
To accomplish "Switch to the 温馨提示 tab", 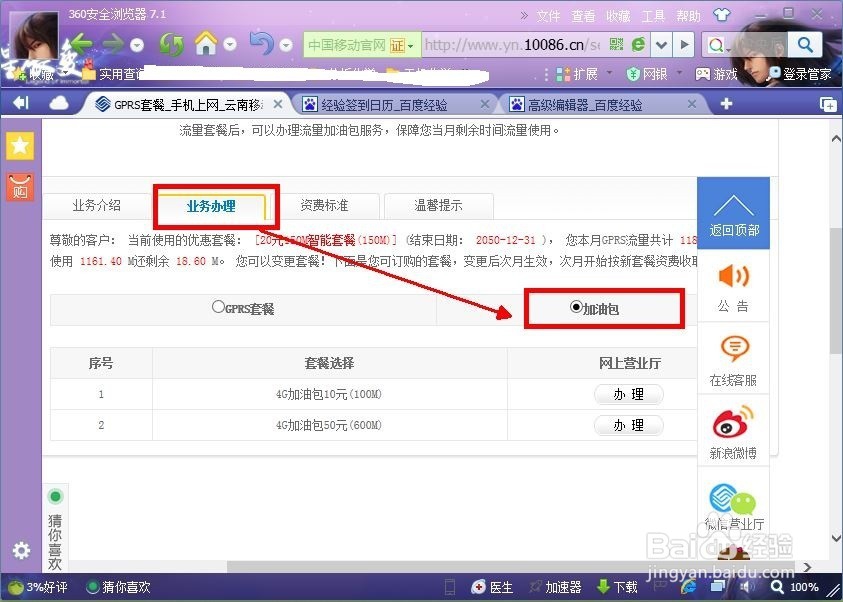I will click(x=438, y=205).
